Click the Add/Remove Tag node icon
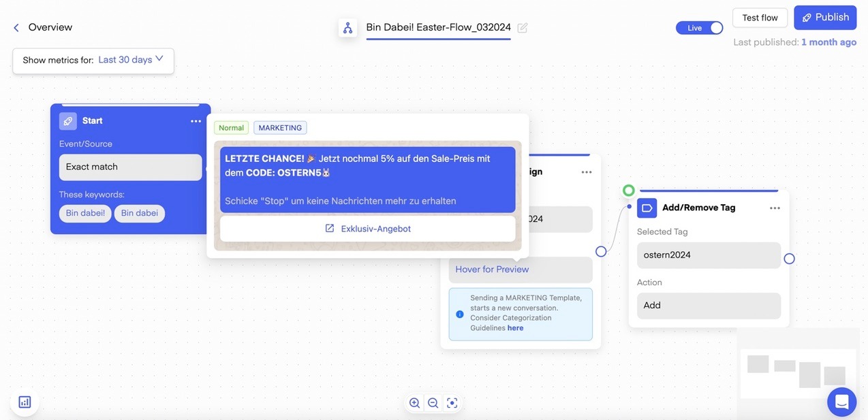This screenshot has height=420, width=868. [647, 208]
